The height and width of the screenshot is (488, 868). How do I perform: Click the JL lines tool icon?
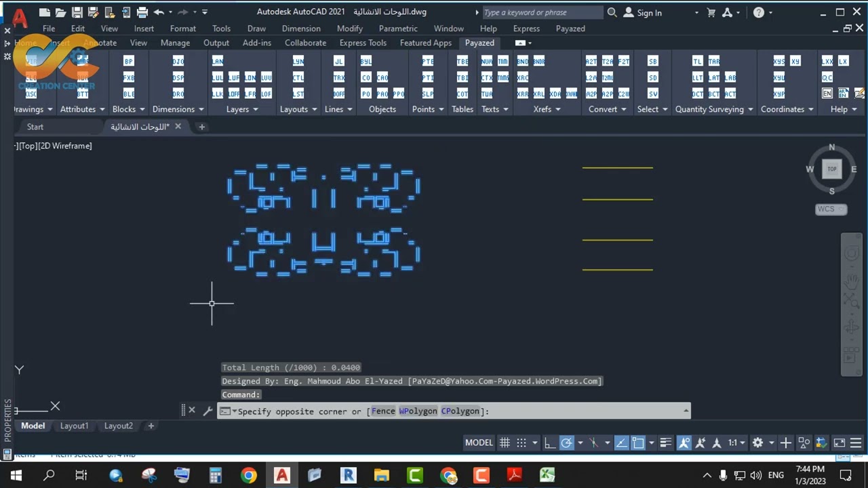click(339, 61)
